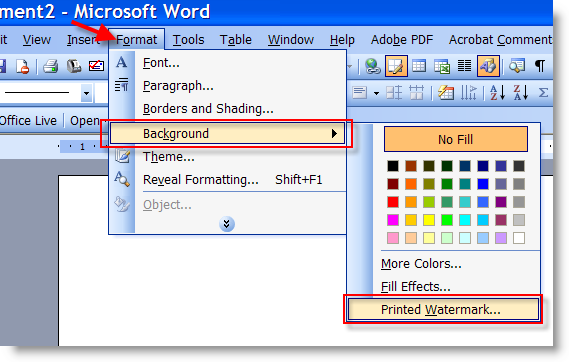569x362 pixels.
Task: Open the Background submenu
Action: [228, 133]
